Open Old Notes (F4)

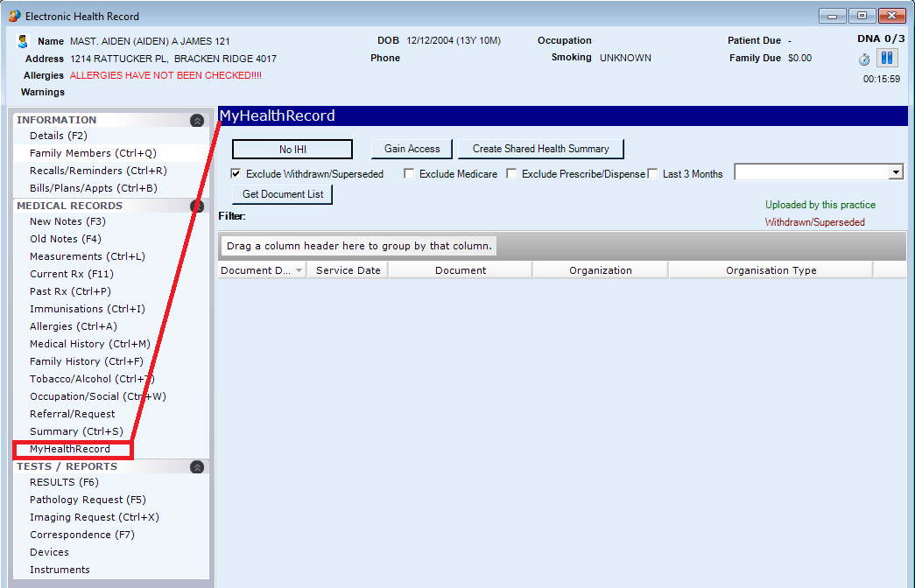pyautogui.click(x=66, y=239)
